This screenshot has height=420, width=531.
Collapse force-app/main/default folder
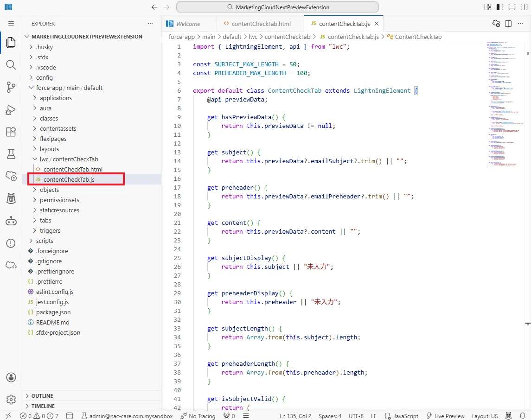point(91,88)
